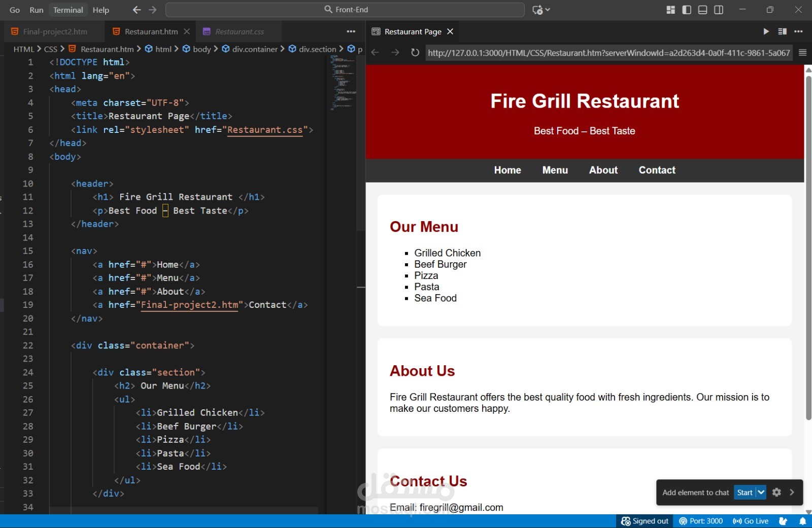Click the Final-project2.htm href in the code
Screen dimensions: 812x528
coord(189,305)
